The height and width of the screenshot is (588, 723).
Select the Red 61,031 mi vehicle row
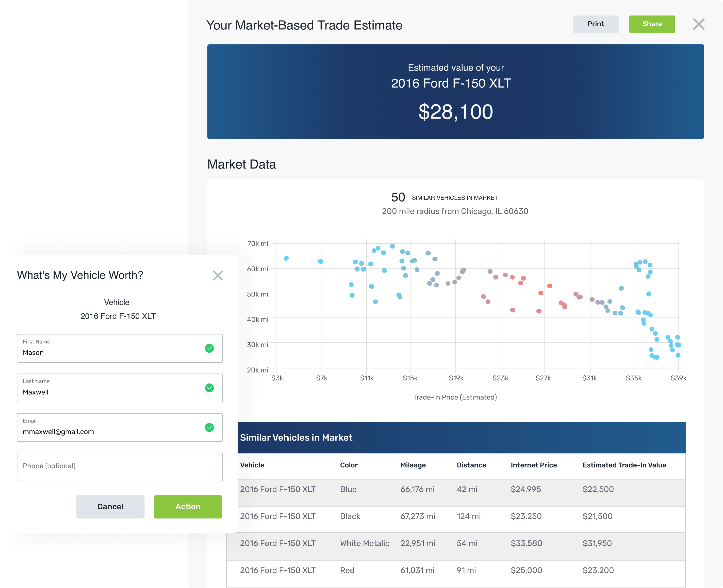coord(455,570)
